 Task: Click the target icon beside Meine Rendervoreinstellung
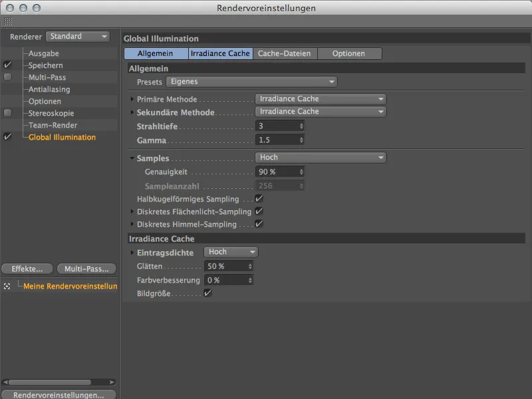pos(7,287)
